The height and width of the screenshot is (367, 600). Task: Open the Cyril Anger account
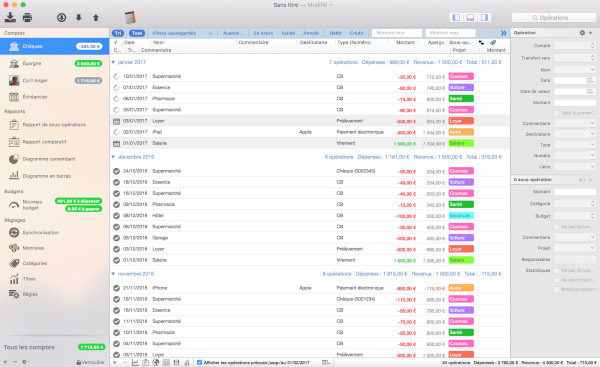[x=54, y=80]
